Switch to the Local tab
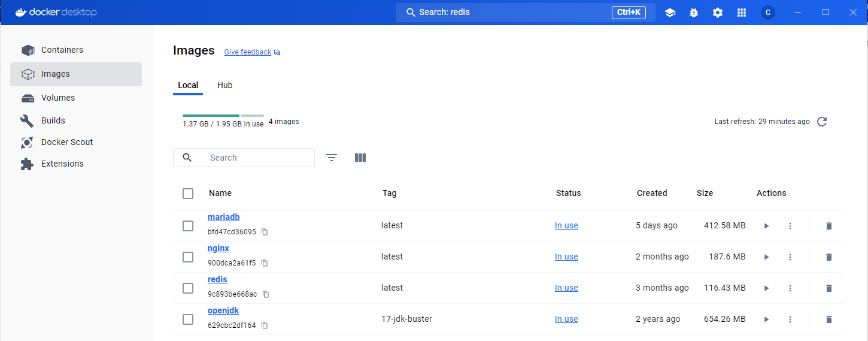The width and height of the screenshot is (868, 341). point(188,85)
